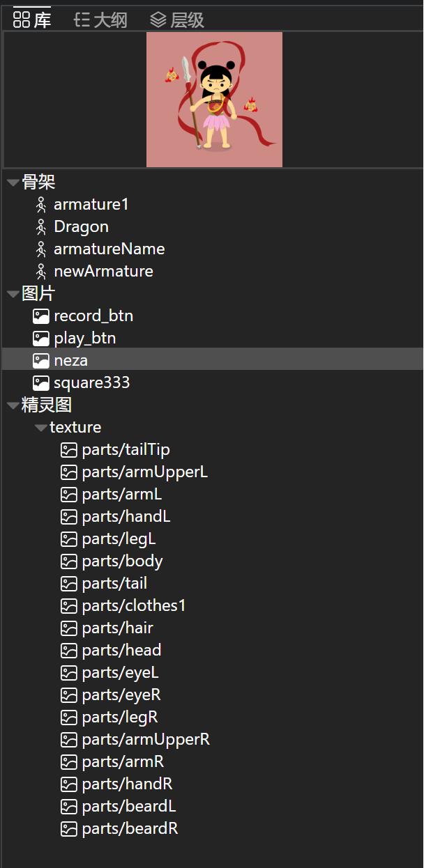Click the sprite icon beside parts/tailTip
Image resolution: width=424 pixels, height=868 pixels.
point(68,450)
